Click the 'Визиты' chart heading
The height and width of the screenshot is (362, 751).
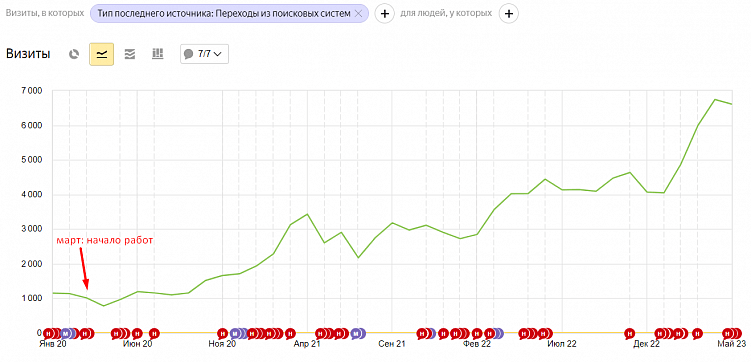click(28, 54)
